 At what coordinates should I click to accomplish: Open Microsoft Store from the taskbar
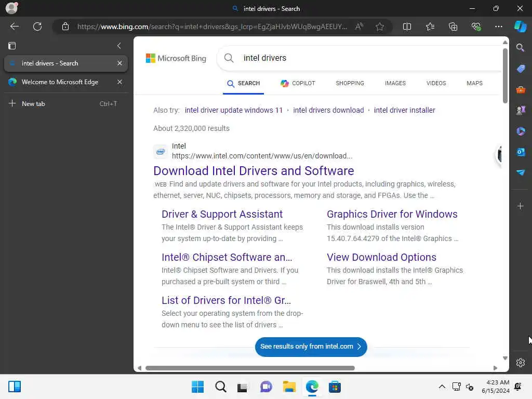coord(335,387)
